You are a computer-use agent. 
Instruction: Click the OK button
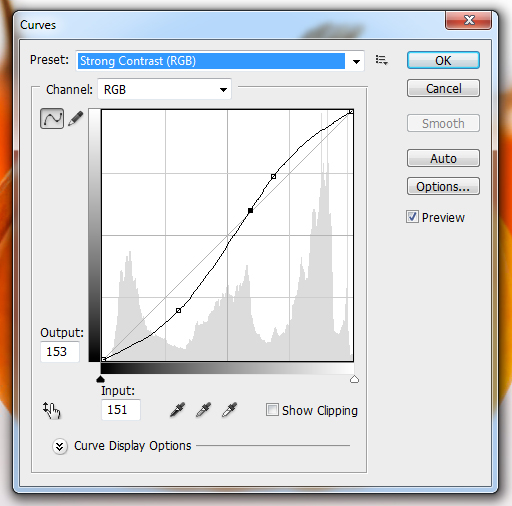pos(443,60)
